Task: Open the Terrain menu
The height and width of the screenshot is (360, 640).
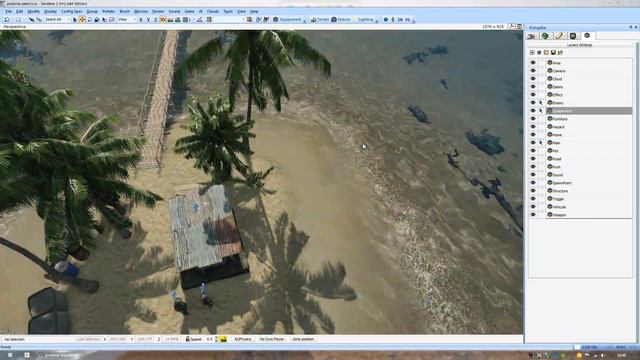Action: coord(158,11)
